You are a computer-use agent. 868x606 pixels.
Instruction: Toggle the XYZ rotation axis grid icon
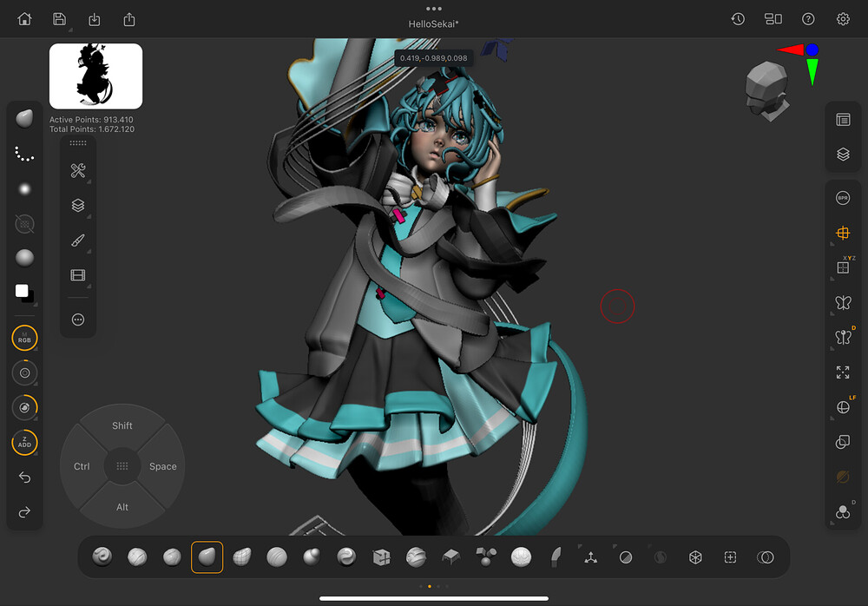click(x=844, y=267)
